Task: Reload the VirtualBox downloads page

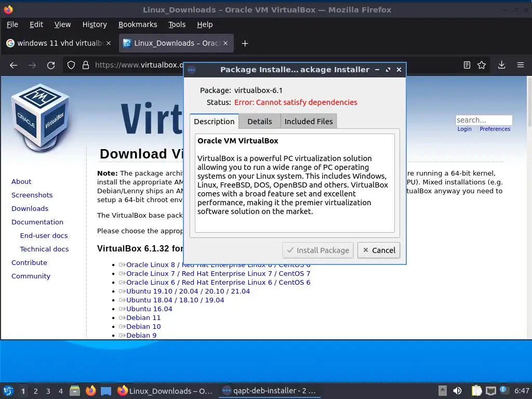Action: [x=51, y=65]
